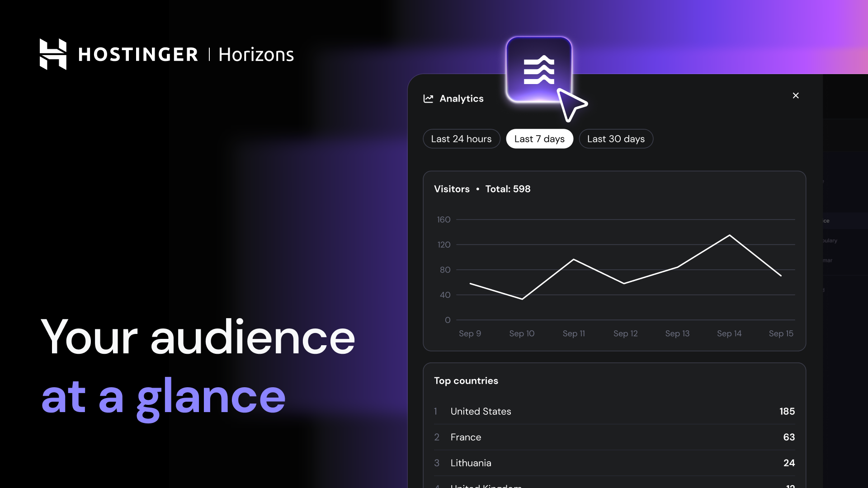
Task: Select the Lithuania row
Action: [x=614, y=463]
